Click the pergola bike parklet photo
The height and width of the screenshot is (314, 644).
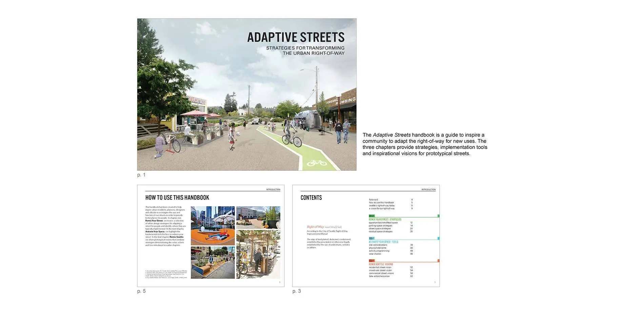tap(258, 254)
